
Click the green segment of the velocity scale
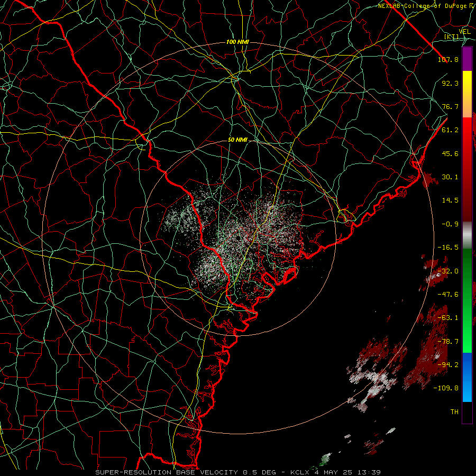pyautogui.click(x=467, y=300)
